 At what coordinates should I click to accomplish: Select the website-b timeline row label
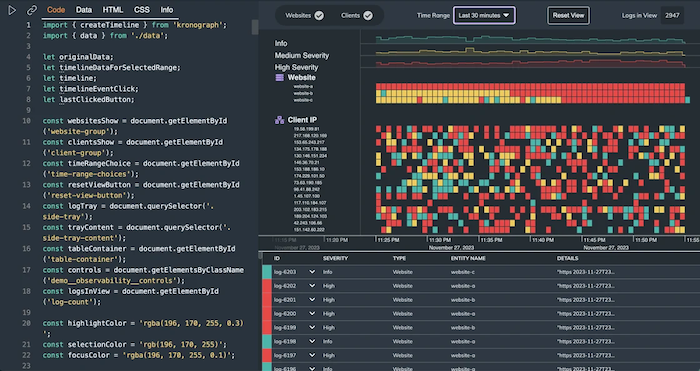point(303,93)
